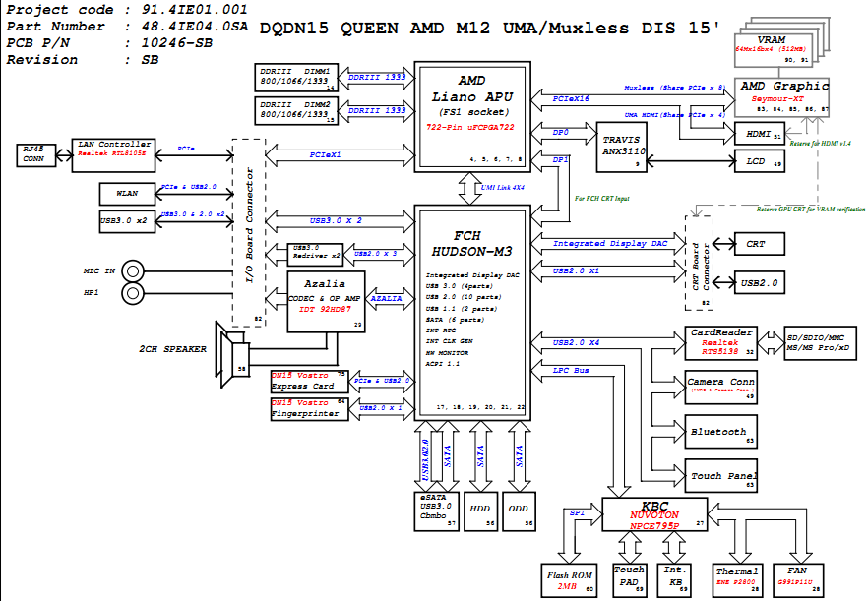Screen dimensions: 868x601
Task: Click the Project code 91.4IE01.001 text
Action: click(x=127, y=10)
